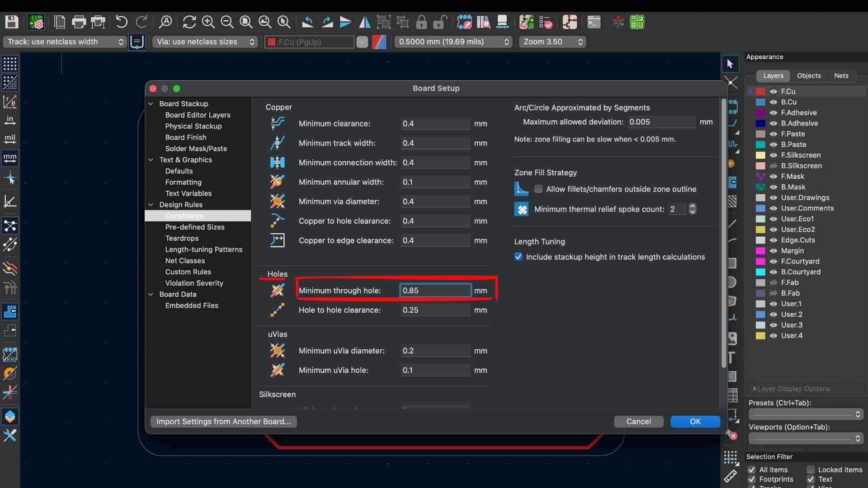Click the B.Cu layer color swatch
This screenshot has height=488, width=868.
pyautogui.click(x=760, y=102)
